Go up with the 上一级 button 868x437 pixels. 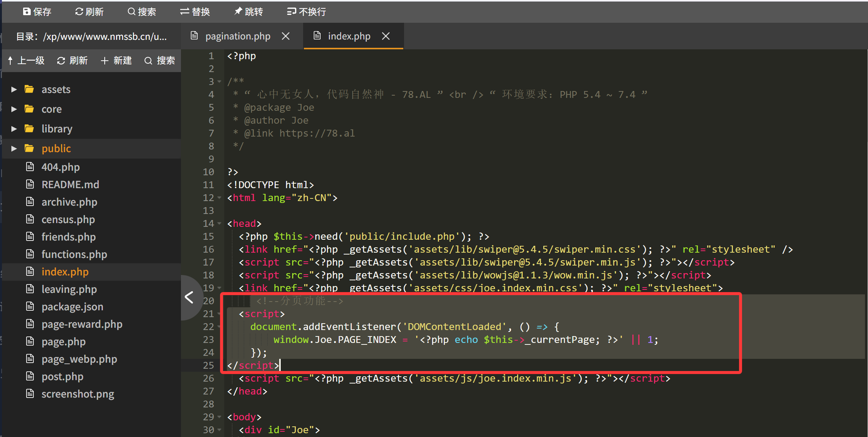[26, 60]
